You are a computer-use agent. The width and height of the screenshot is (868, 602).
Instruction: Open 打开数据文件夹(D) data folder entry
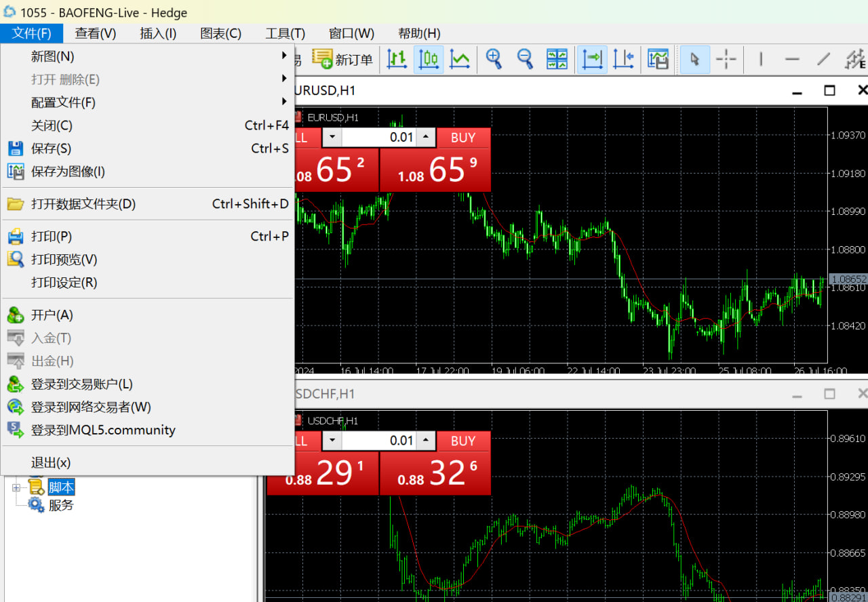pos(148,204)
